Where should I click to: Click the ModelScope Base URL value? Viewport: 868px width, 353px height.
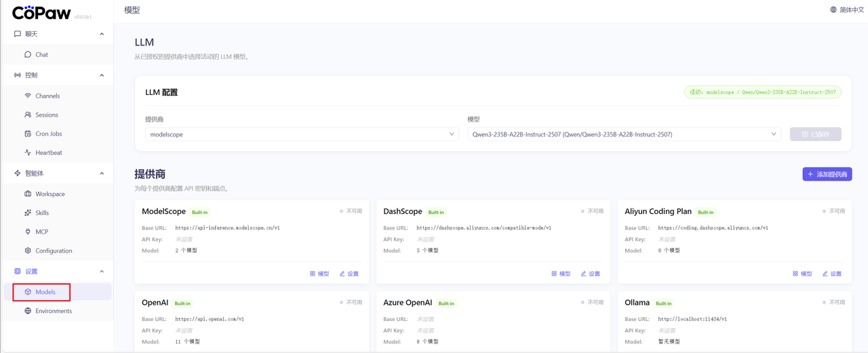(227, 228)
